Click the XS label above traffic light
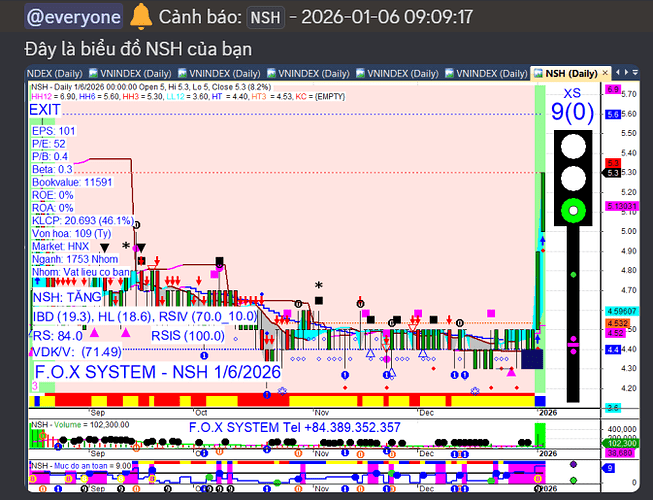The height and width of the screenshot is (500, 653). (x=572, y=93)
